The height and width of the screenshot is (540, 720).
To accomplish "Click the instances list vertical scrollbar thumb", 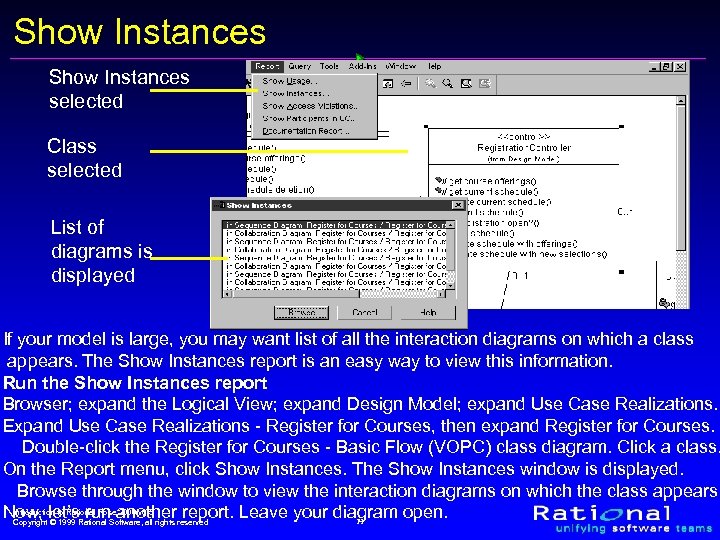I will coord(451,249).
